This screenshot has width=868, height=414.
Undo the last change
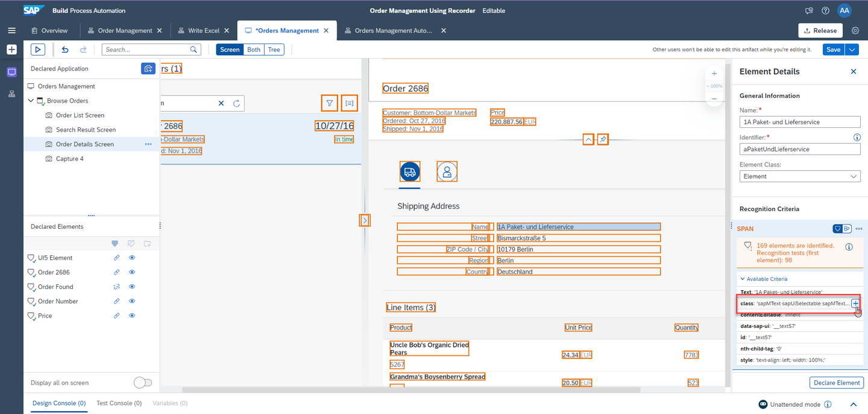pyautogui.click(x=65, y=49)
